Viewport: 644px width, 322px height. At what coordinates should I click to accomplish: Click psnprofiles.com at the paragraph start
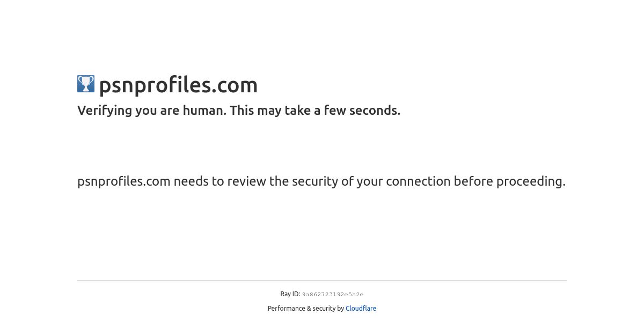point(124,181)
